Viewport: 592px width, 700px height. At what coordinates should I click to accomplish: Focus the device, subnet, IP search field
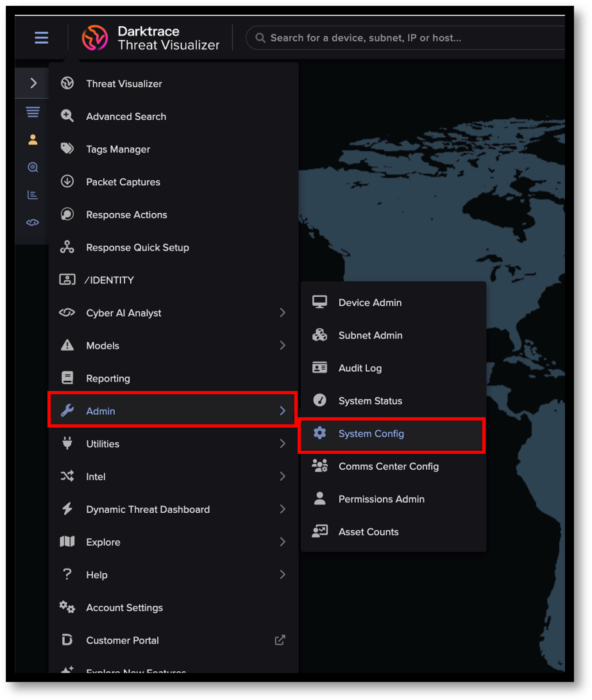406,38
